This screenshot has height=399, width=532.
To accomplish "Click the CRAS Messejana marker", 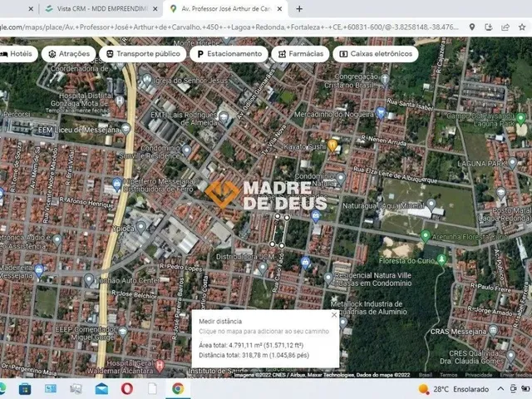I will 493,330.
